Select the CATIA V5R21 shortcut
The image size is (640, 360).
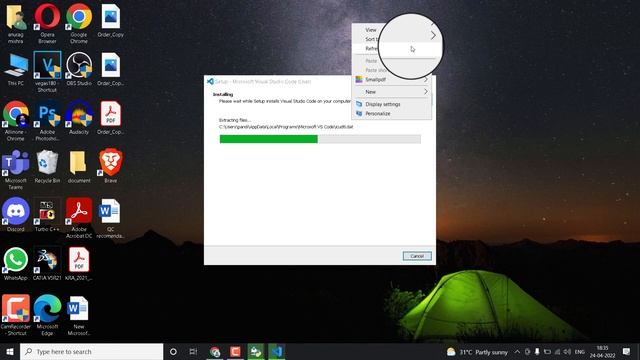(x=47, y=263)
